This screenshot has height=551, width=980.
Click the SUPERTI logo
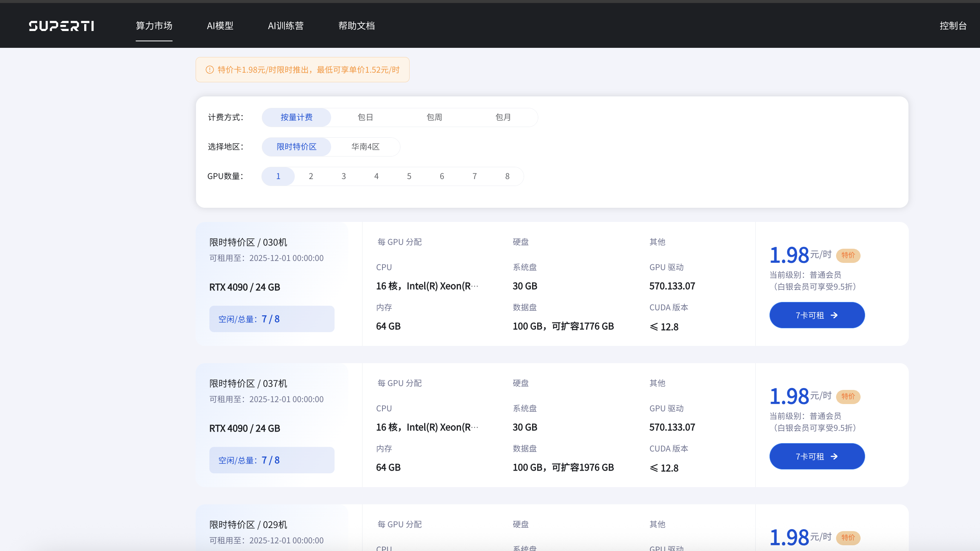(x=62, y=26)
